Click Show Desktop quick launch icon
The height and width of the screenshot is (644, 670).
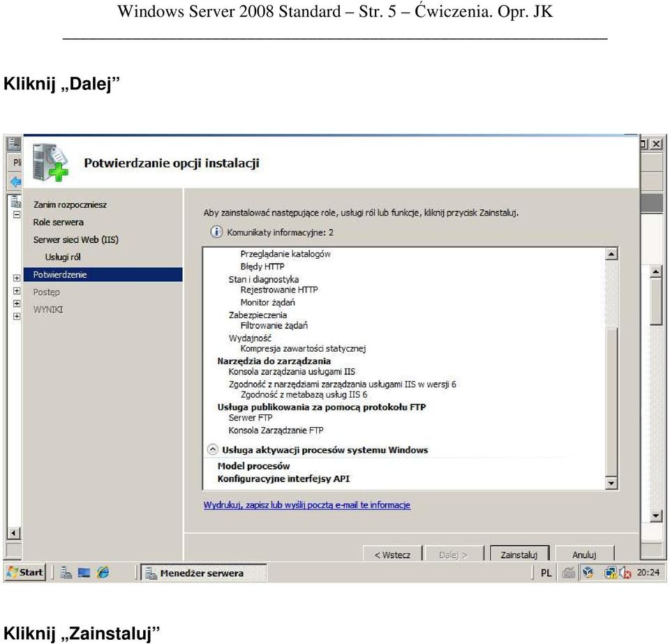[84, 573]
